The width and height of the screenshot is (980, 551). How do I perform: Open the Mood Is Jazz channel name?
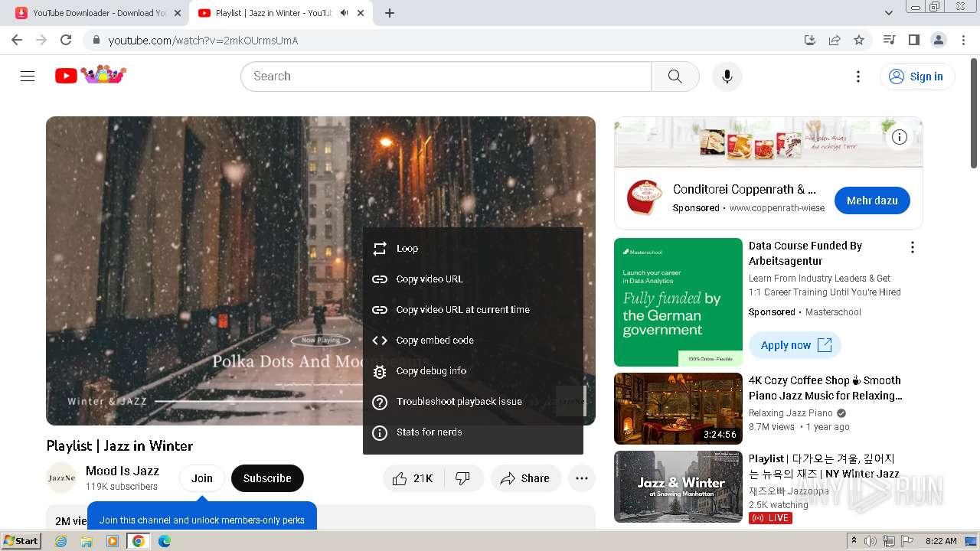coord(122,471)
